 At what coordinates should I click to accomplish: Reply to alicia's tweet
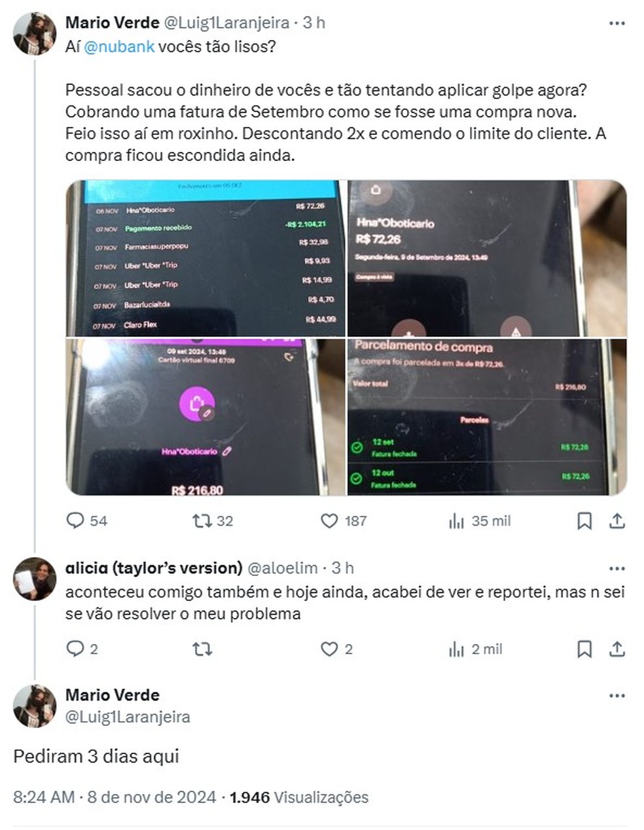82,649
